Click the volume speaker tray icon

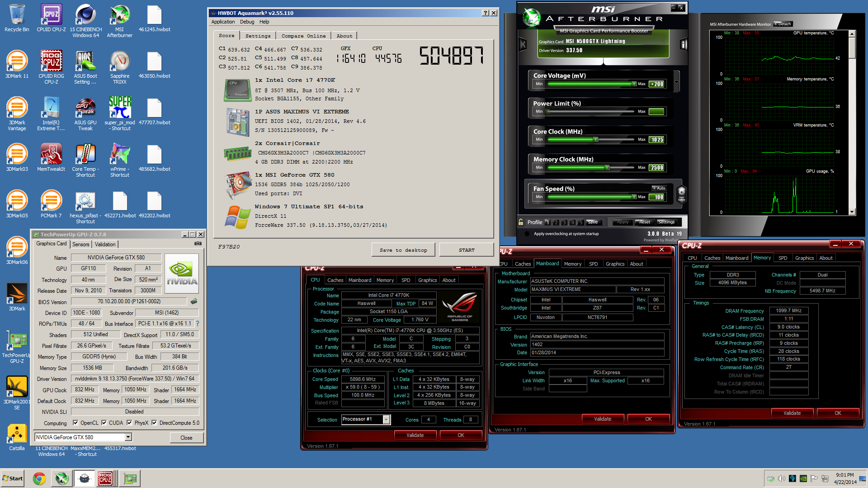click(782, 479)
